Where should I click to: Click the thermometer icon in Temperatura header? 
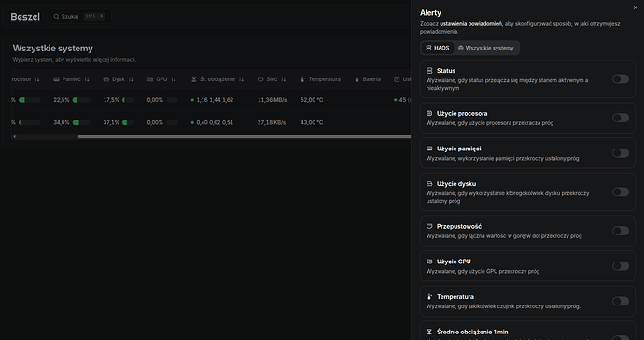pos(303,79)
